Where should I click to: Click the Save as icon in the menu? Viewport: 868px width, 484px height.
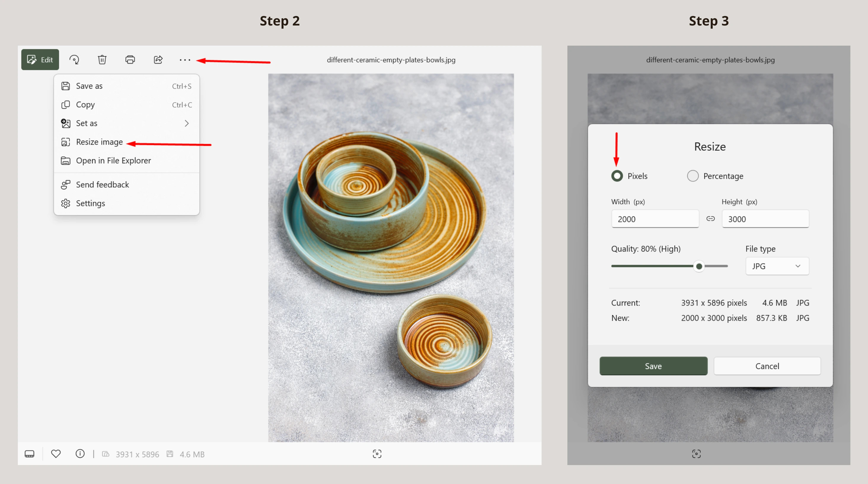click(x=66, y=86)
